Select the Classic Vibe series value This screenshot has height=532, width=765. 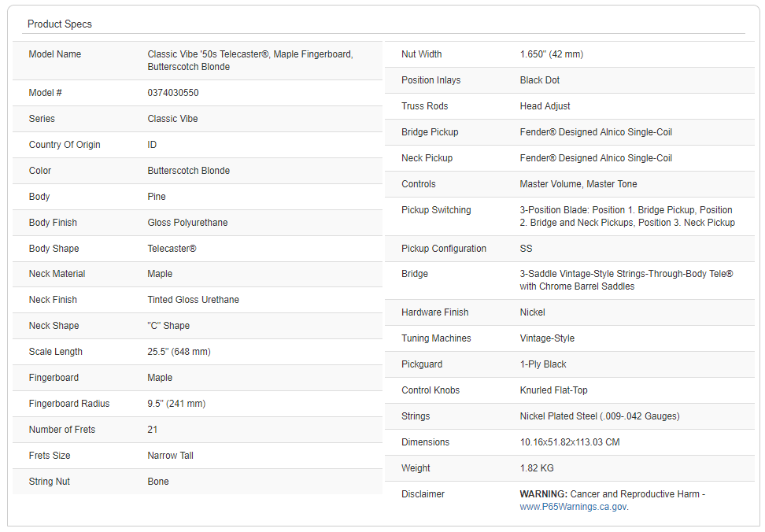pyautogui.click(x=172, y=119)
